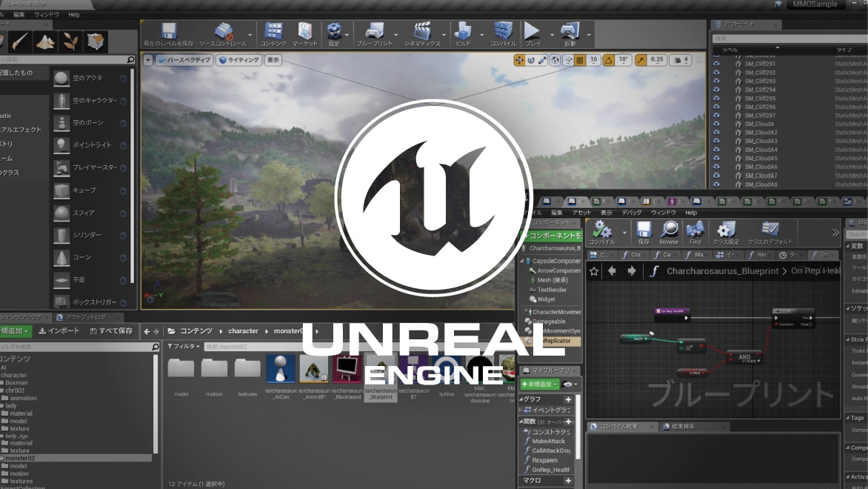Viewport: 868px width, 489px height.
Task: Click the blueprint Compile icon
Action: tap(601, 231)
